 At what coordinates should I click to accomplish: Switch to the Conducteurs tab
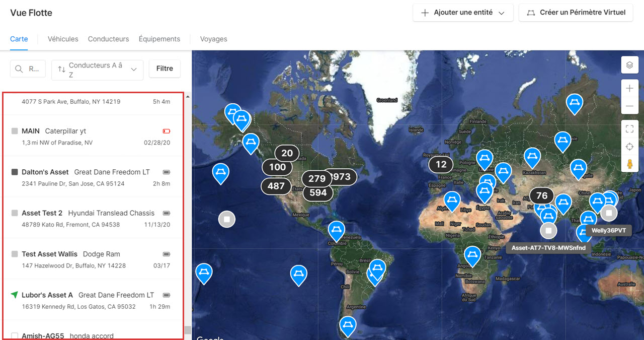click(x=108, y=39)
